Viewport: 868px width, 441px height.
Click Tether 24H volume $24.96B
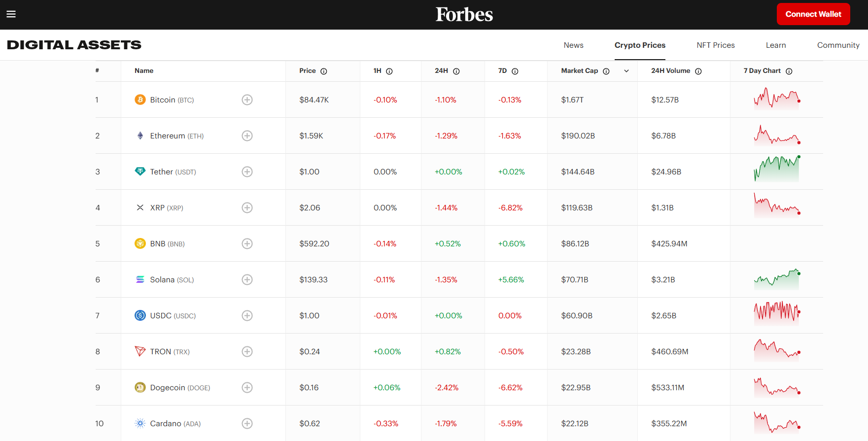click(x=666, y=172)
